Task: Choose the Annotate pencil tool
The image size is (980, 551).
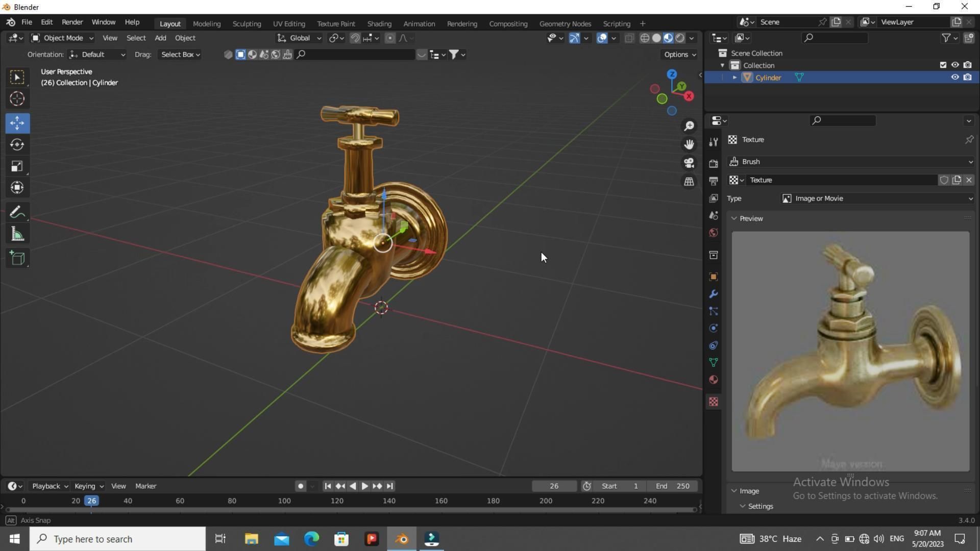Action: (17, 212)
